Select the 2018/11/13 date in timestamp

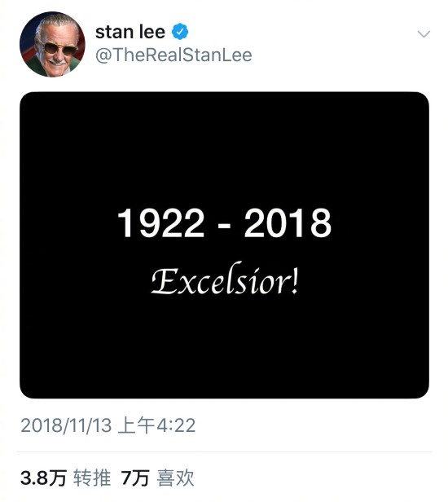click(66, 425)
